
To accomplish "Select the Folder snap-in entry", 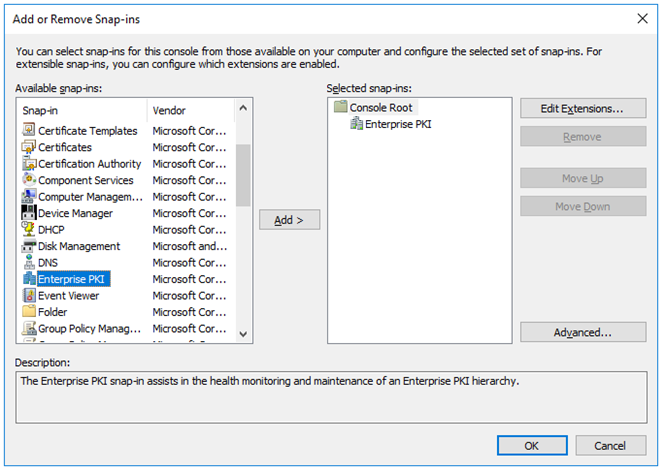I will (x=53, y=312).
